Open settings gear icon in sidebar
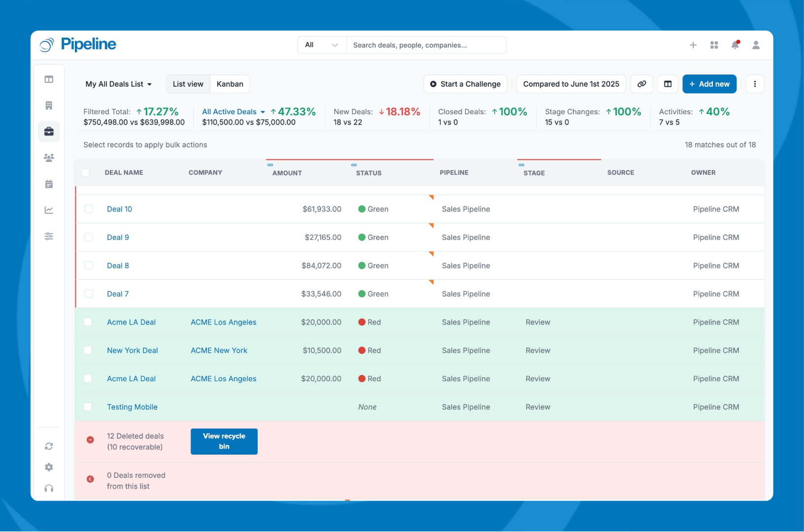 (x=49, y=467)
